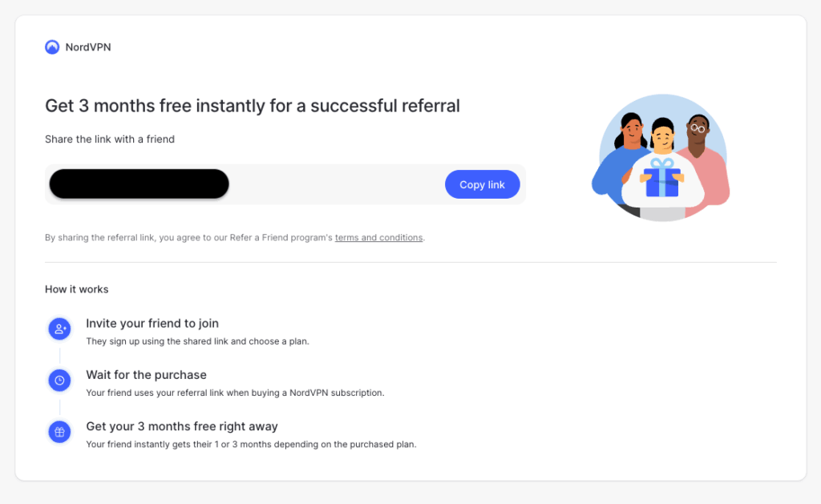This screenshot has height=504, width=821.
Task: Select 'Get your 3 months free right away' title
Action: coord(182,426)
